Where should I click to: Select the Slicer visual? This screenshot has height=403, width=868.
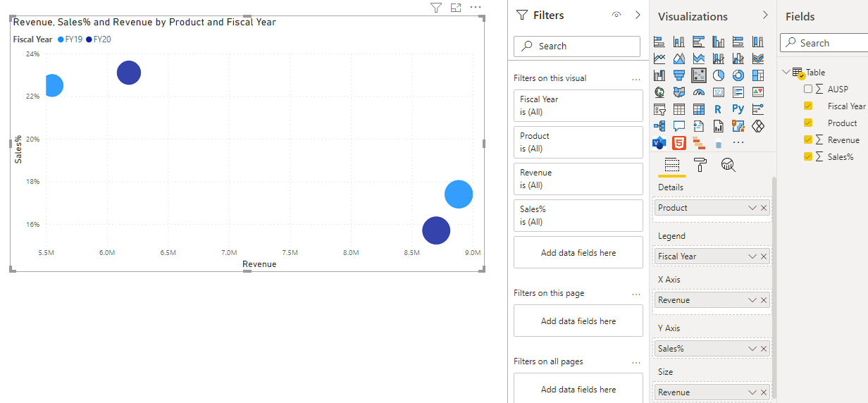pyautogui.click(x=659, y=109)
